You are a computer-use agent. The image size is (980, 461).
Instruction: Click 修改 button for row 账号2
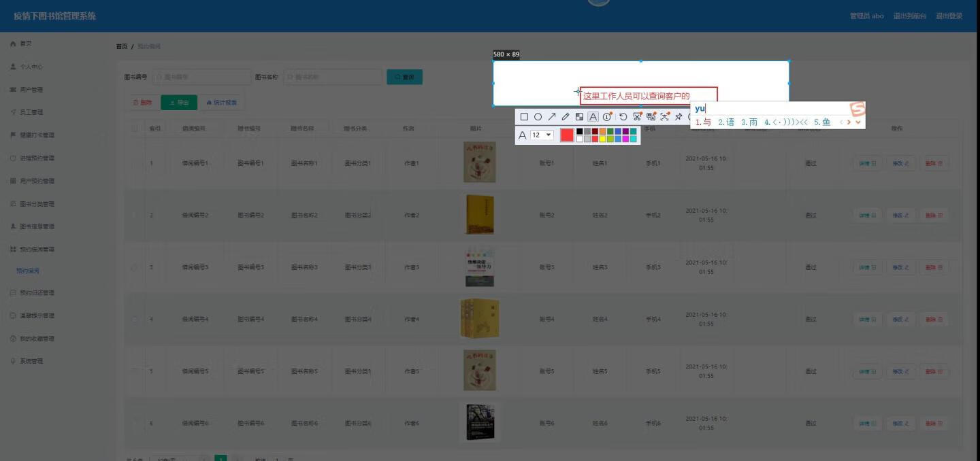pyautogui.click(x=900, y=215)
